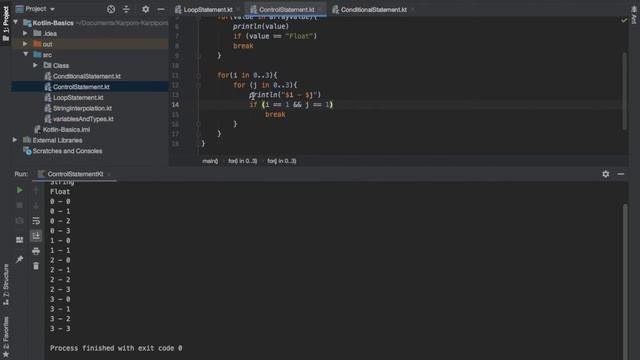Screen dimensions: 640x360
Task: Click main() breadcrumb
Action: (x=210, y=161)
